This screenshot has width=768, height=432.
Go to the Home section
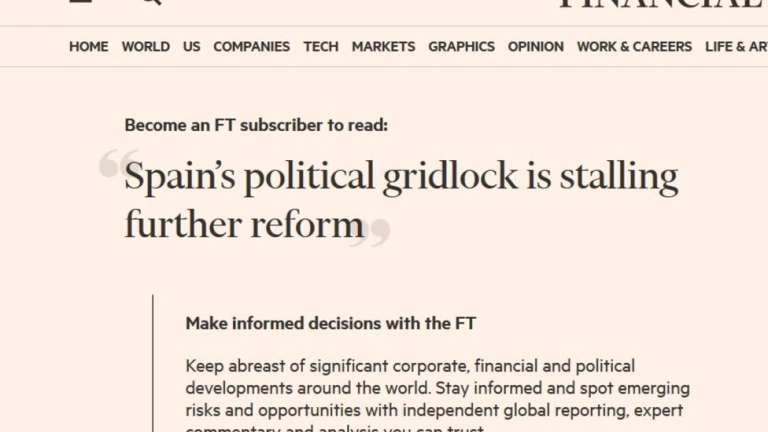(88, 46)
